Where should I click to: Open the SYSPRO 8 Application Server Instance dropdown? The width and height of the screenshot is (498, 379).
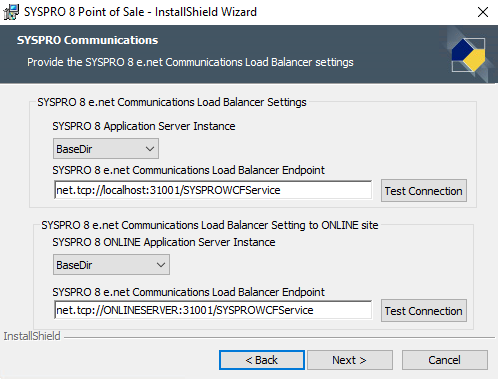tap(106, 149)
